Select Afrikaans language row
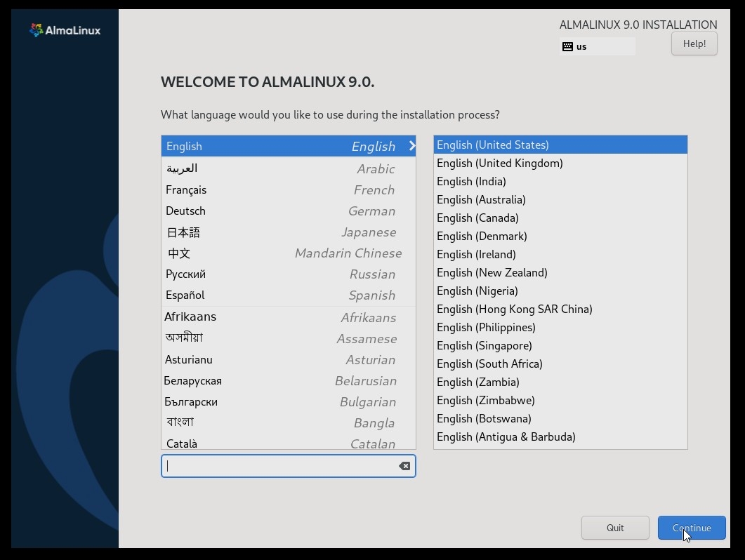This screenshot has height=560, width=745. coord(289,316)
